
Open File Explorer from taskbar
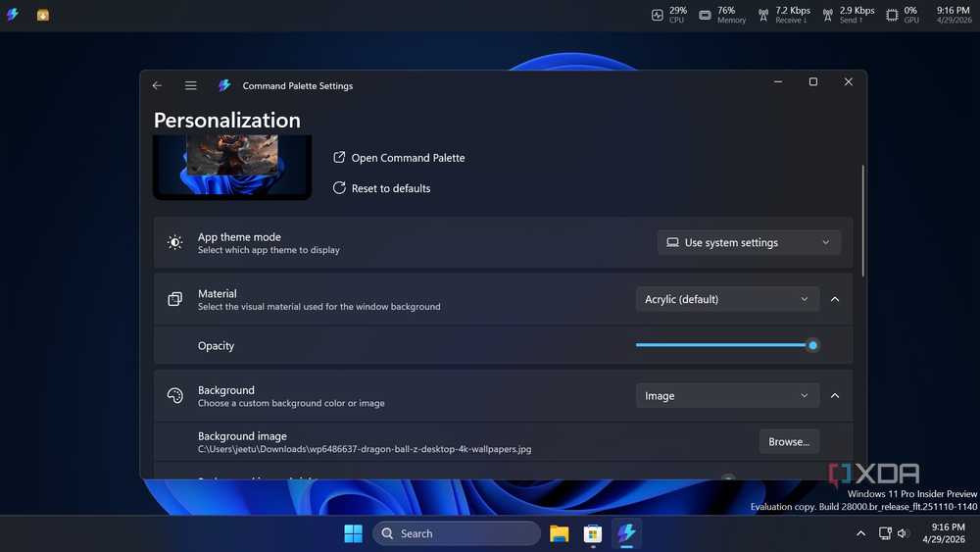(559, 533)
